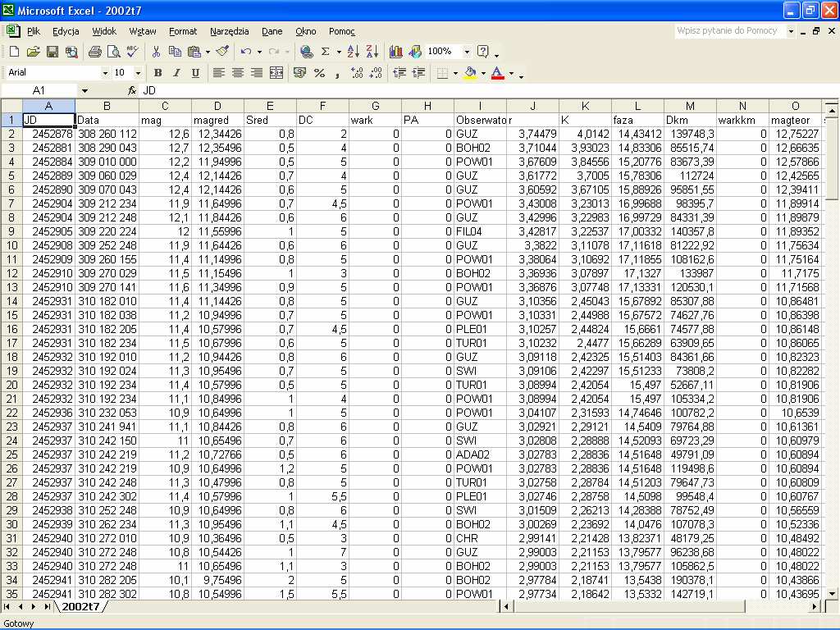Show the Drawing toolbar icon
Viewport: 840px width, 630px height.
point(414,52)
